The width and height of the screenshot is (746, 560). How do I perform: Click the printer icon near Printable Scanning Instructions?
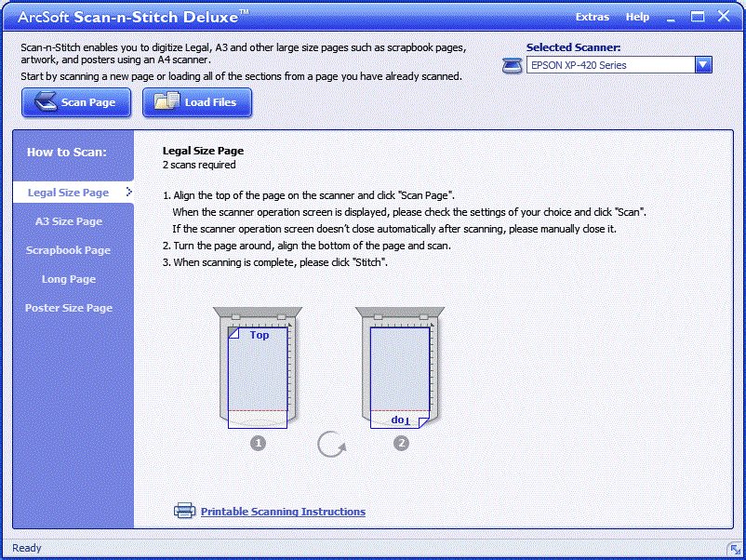pos(184,511)
